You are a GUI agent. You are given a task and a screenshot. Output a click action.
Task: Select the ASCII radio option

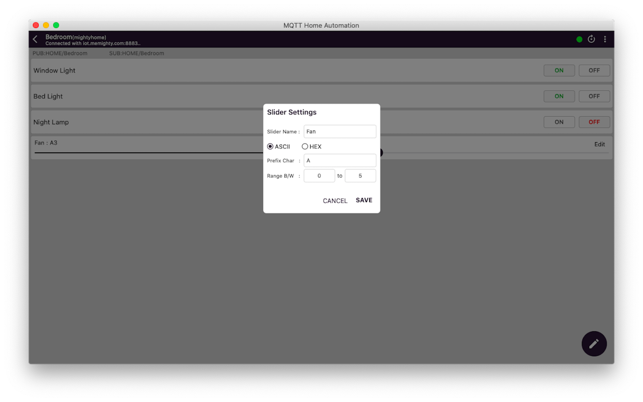[271, 147]
